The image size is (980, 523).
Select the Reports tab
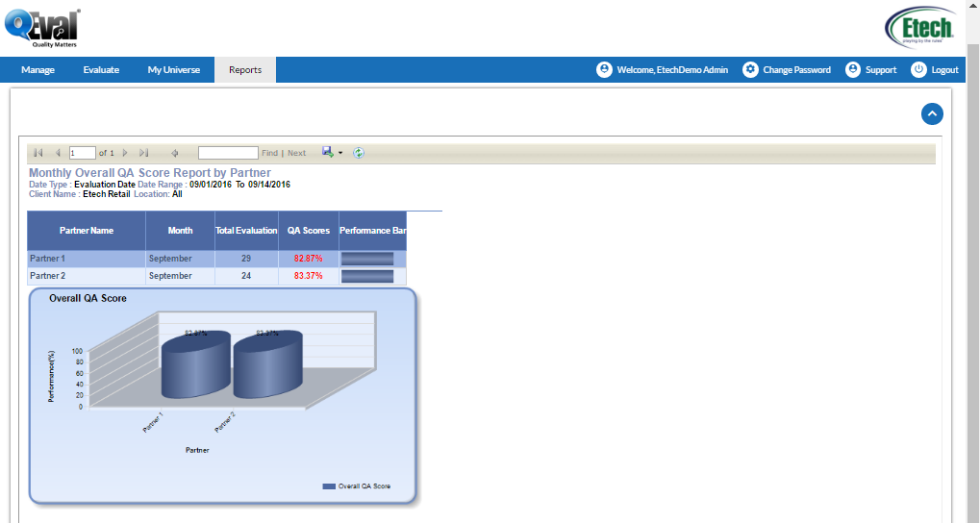245,70
